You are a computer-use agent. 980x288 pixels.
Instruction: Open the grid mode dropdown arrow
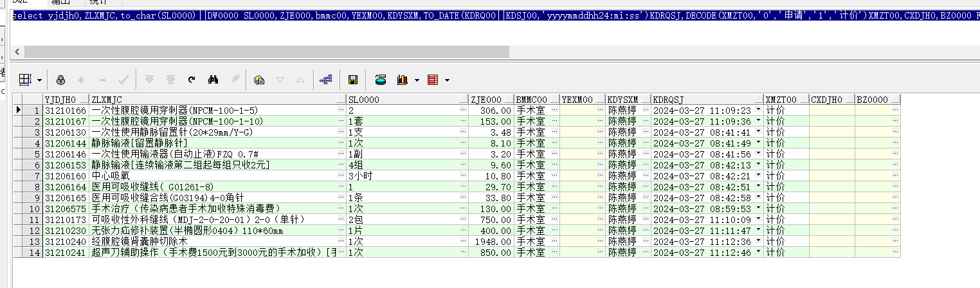tap(40, 81)
